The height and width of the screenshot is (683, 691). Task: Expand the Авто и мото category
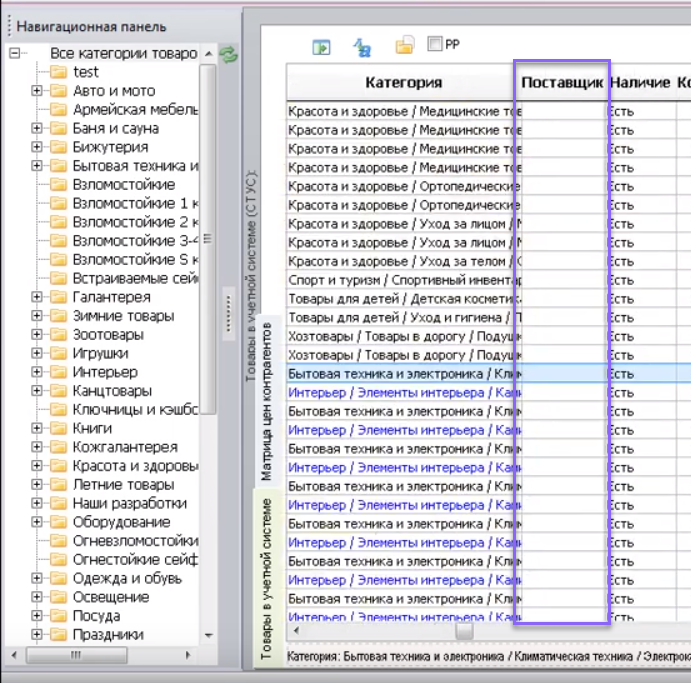click(37, 91)
